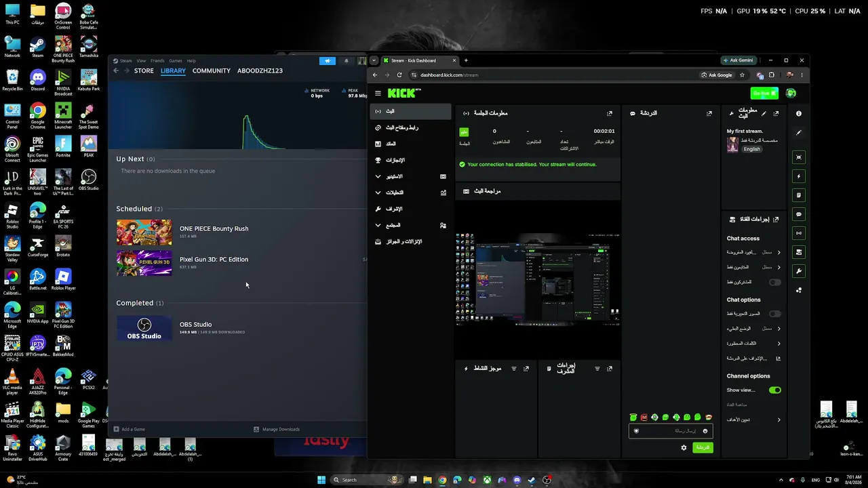Pop out the Kick chat panel
Viewport: 868px width, 488px height.
coord(709,113)
